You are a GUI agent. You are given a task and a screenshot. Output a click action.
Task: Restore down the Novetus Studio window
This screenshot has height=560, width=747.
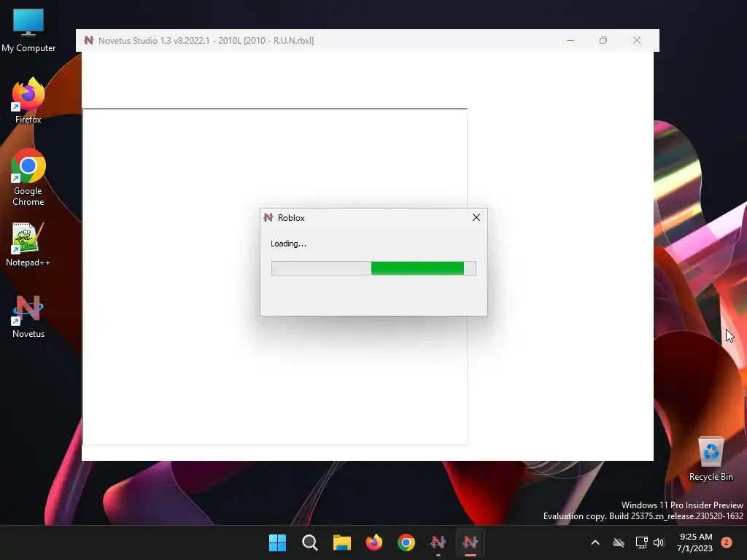coord(603,41)
